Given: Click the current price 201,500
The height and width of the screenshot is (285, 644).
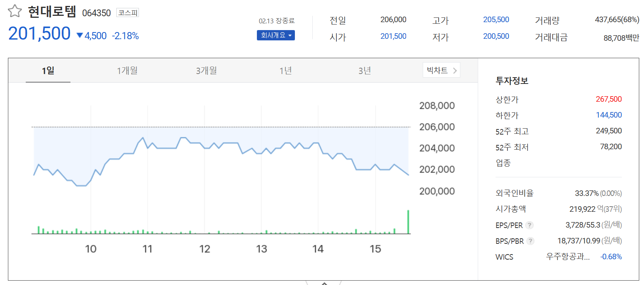Looking at the screenshot, I should tap(39, 34).
